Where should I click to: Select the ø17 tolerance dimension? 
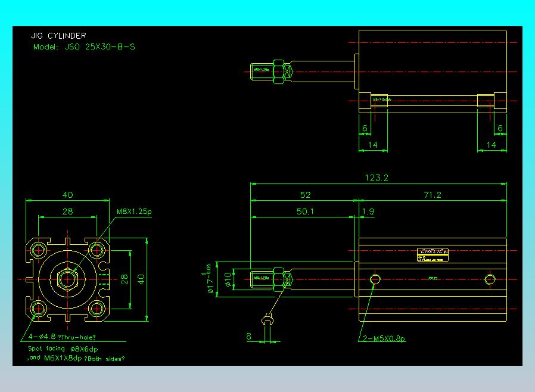(x=208, y=278)
